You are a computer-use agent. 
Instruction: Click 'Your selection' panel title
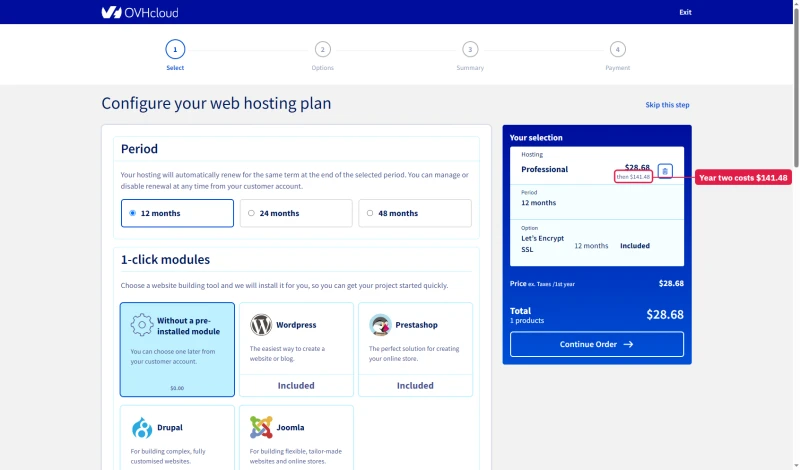tap(536, 138)
